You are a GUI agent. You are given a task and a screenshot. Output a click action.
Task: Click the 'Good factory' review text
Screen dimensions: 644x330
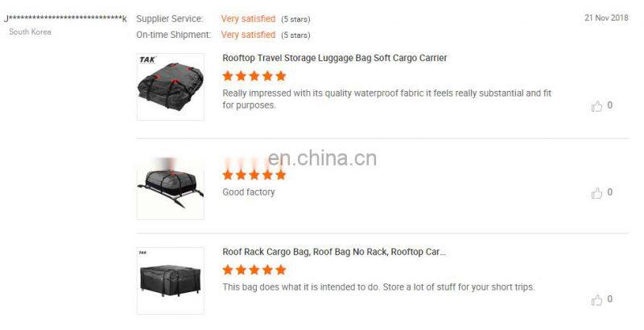click(249, 192)
